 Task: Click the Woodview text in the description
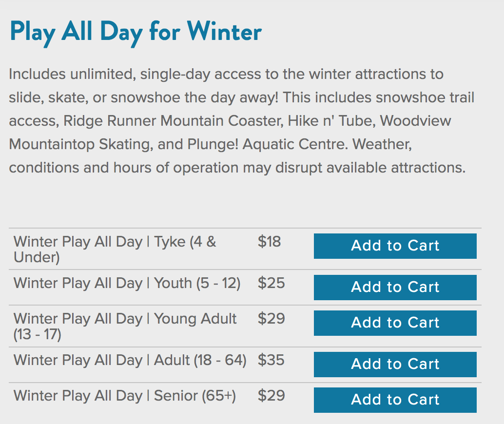(416, 121)
